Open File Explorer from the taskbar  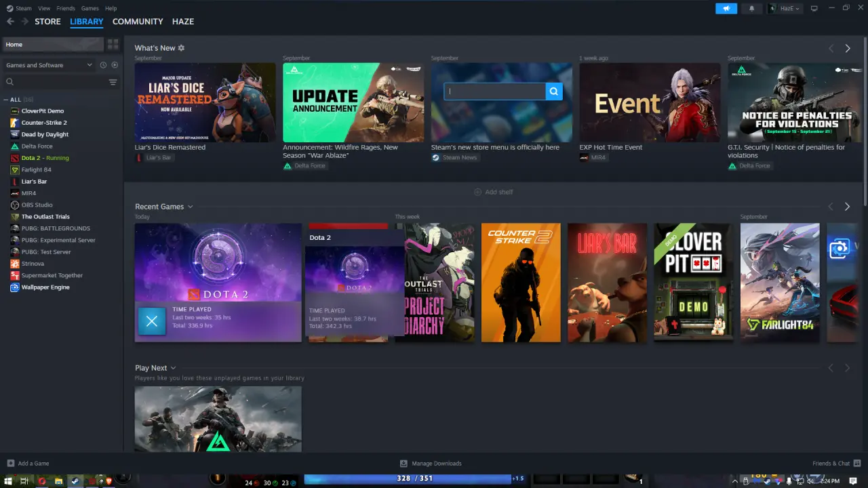click(x=58, y=481)
